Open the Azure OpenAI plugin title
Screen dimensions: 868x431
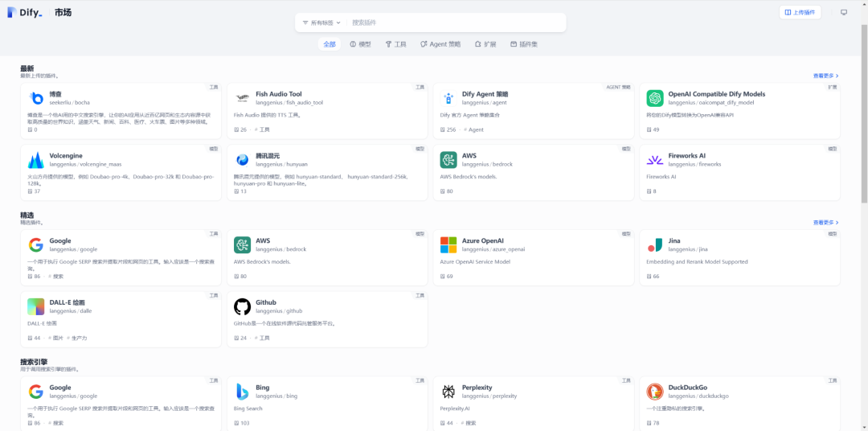[483, 240]
